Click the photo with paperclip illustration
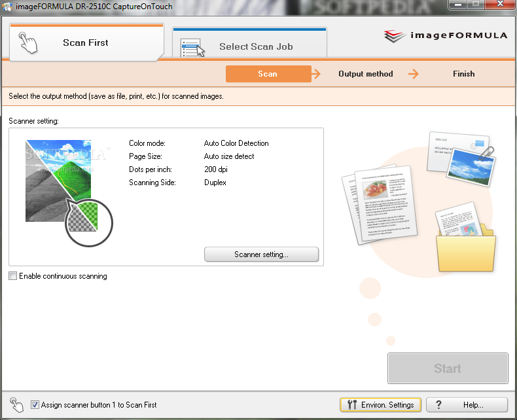Viewport: 517px width, 420px height. click(x=461, y=159)
